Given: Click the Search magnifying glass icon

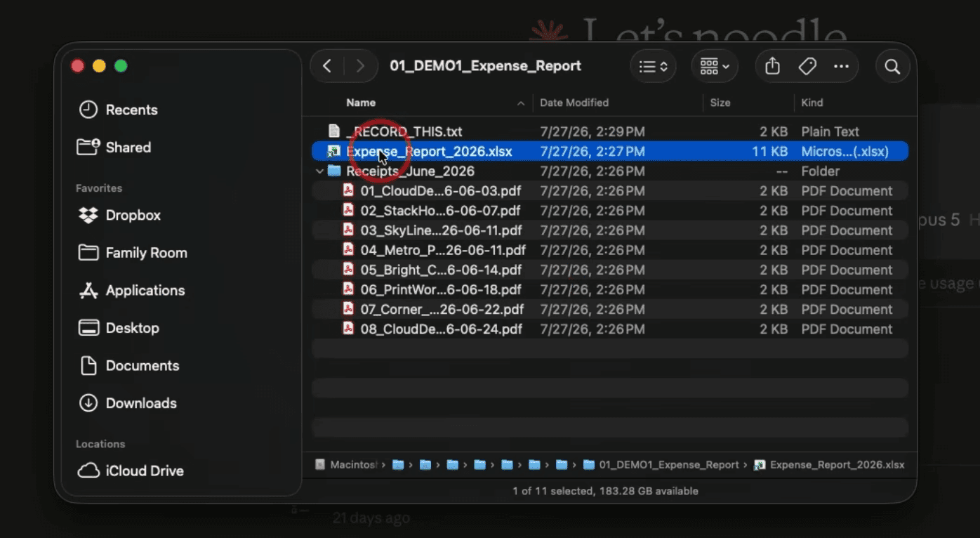Looking at the screenshot, I should tap(892, 66).
